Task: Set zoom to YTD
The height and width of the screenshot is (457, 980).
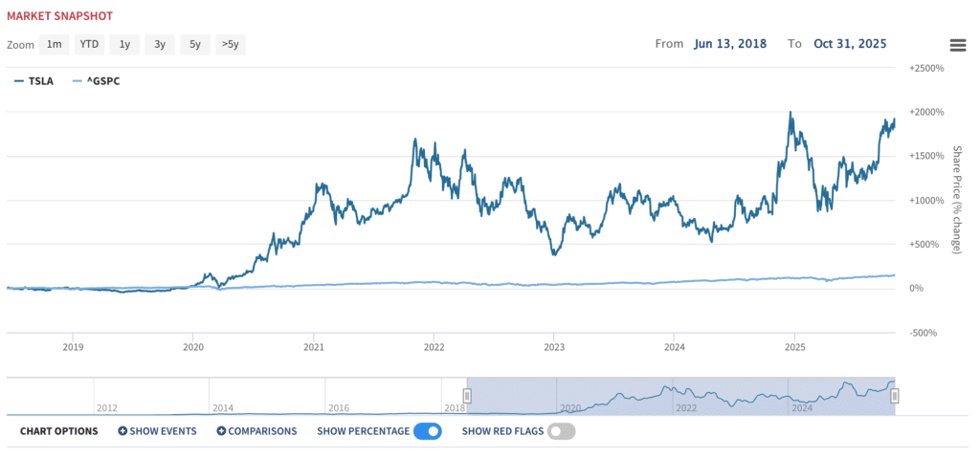Action: [x=90, y=44]
